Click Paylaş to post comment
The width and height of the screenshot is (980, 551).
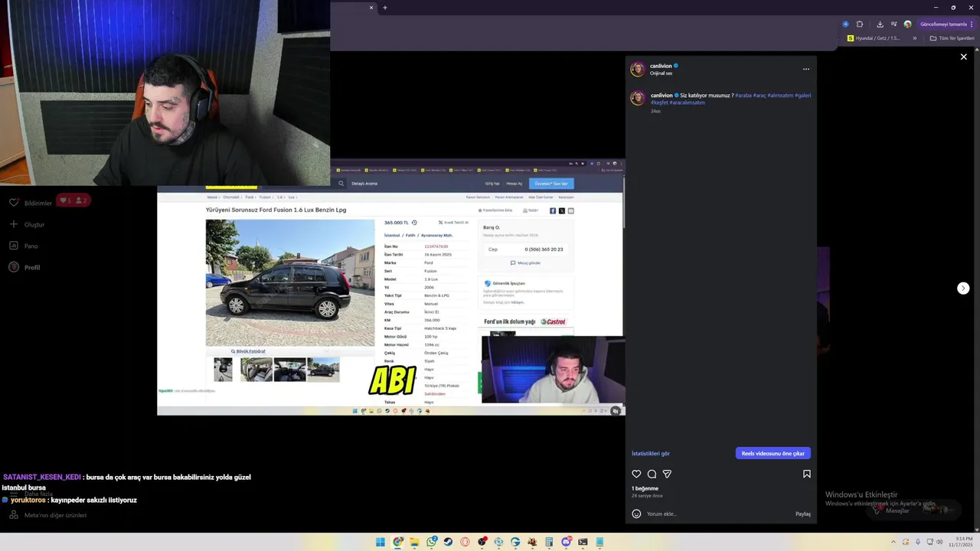[x=803, y=514]
